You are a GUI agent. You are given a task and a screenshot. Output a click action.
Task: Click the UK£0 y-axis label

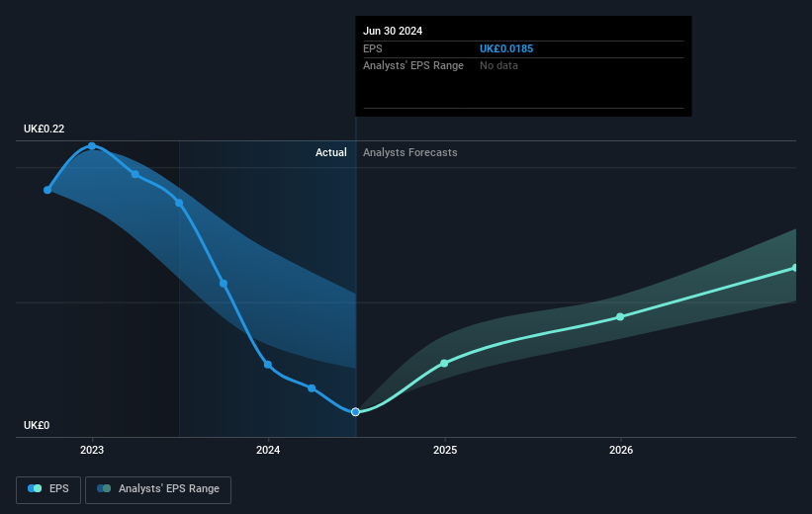point(37,425)
